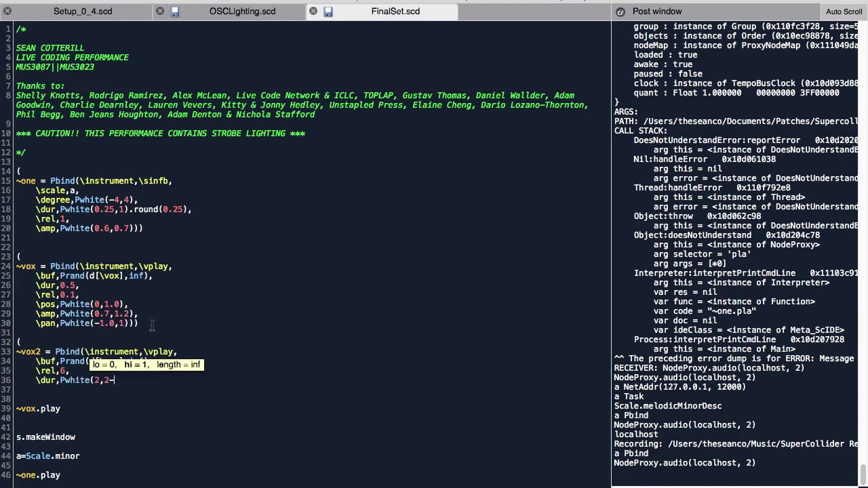The height and width of the screenshot is (488, 868).
Task: Click the 'CALL STACK:' line in Post window
Action: point(641,131)
